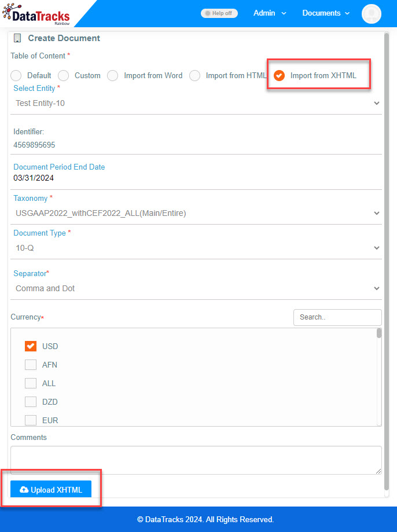Choose the Import from HTML radio option
This screenshot has height=532, width=397.
pos(195,75)
